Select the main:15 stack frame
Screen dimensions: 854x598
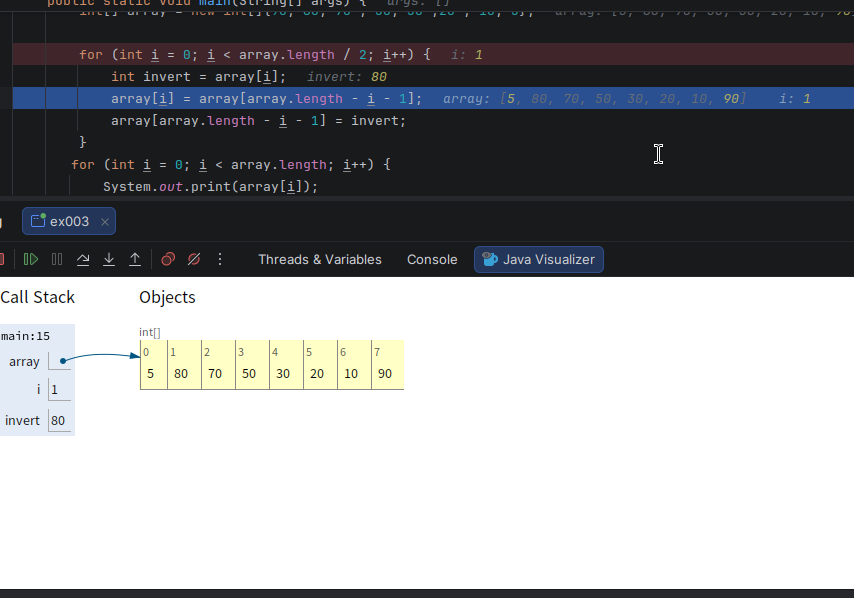pos(25,336)
